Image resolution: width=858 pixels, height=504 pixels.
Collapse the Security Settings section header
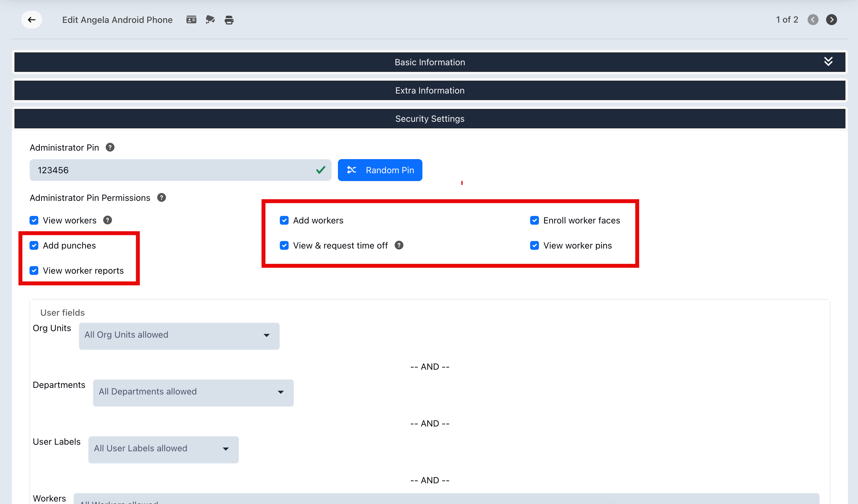(430, 119)
